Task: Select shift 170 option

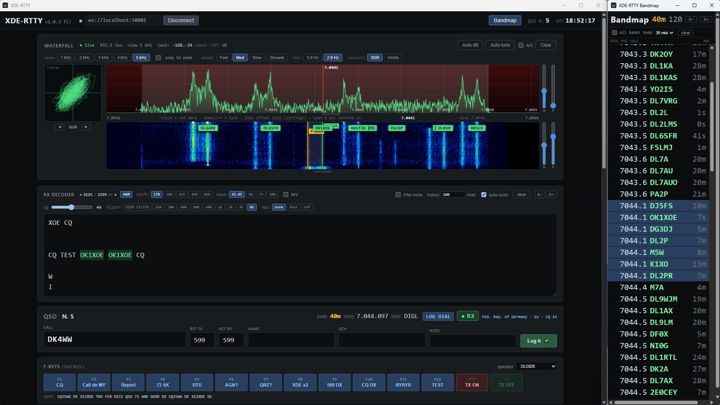Action: point(157,195)
